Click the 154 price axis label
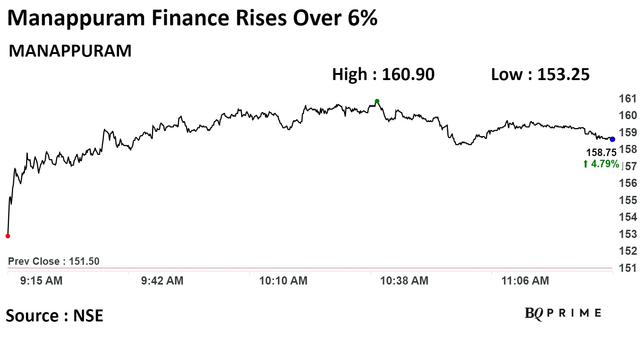The height and width of the screenshot is (362, 644). point(628,217)
